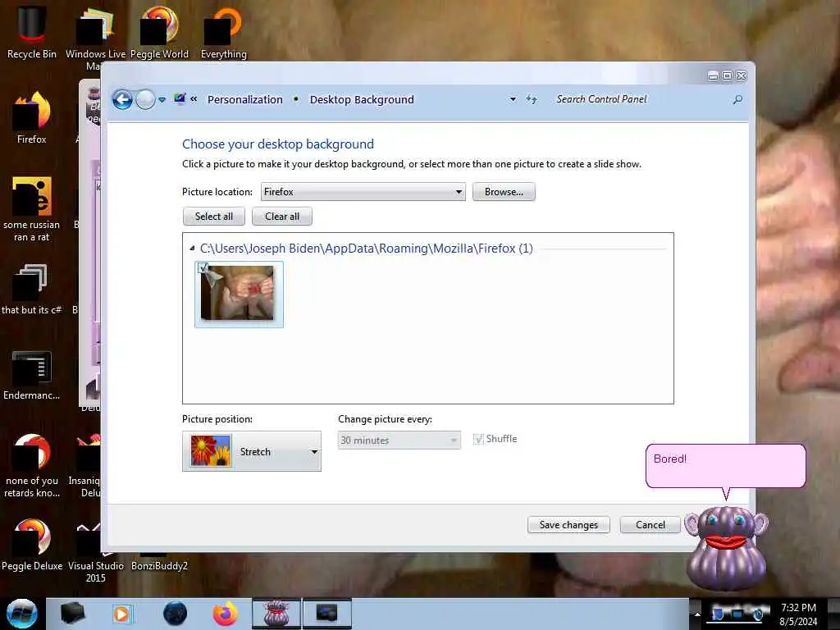This screenshot has height=630, width=840.
Task: Open the Picture position Stretch dropdown
Action: pyautogui.click(x=252, y=451)
